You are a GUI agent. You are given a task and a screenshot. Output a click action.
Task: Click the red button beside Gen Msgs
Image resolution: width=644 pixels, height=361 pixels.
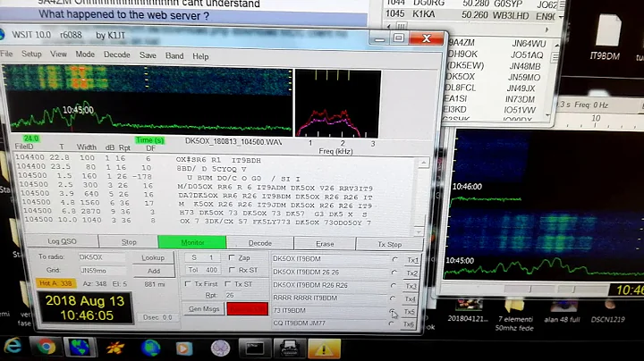click(247, 309)
